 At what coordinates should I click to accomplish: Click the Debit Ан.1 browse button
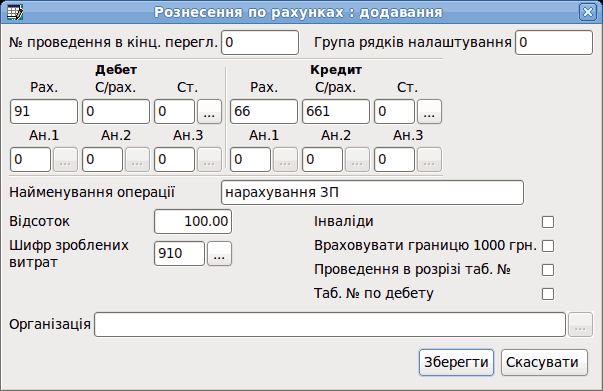65,160
